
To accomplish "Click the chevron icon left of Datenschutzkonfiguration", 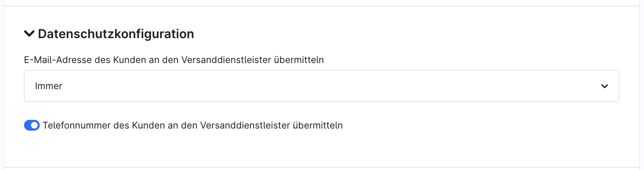I will pos(29,34).
